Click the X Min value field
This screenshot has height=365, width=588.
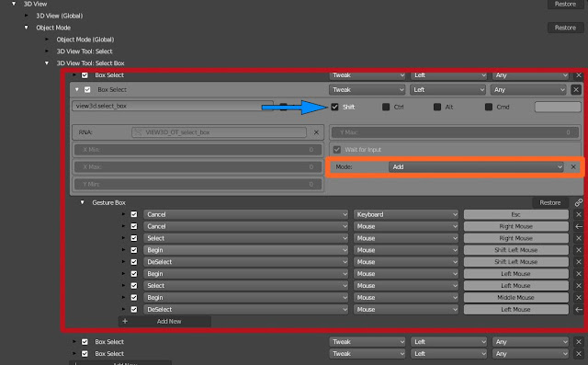point(198,150)
